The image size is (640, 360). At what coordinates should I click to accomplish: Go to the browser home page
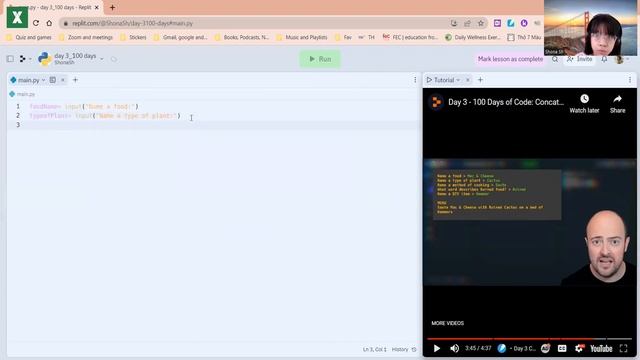pyautogui.click(x=49, y=23)
